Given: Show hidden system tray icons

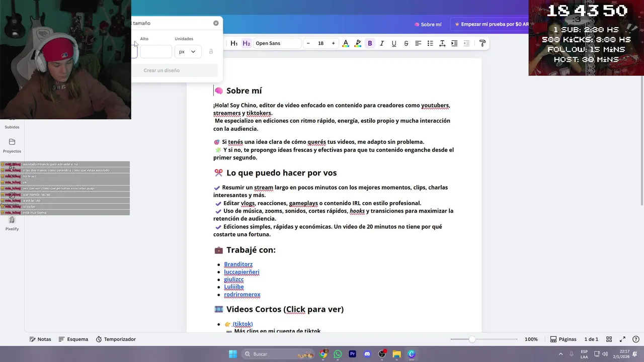Looking at the screenshot, I should 560,354.
